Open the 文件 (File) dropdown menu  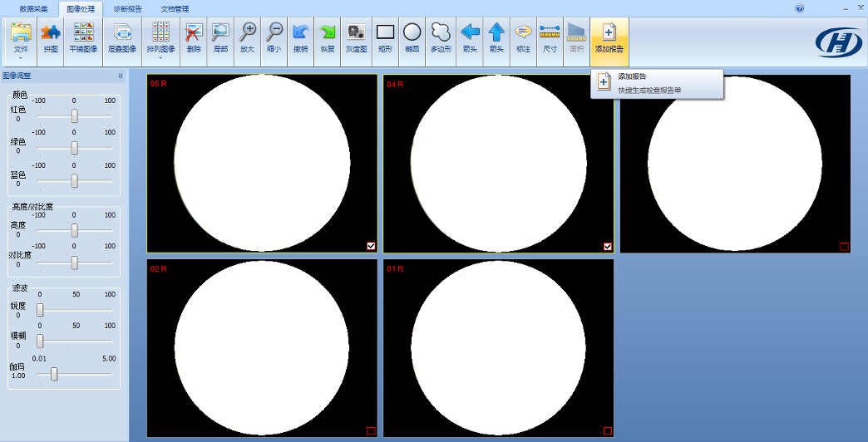21,42
